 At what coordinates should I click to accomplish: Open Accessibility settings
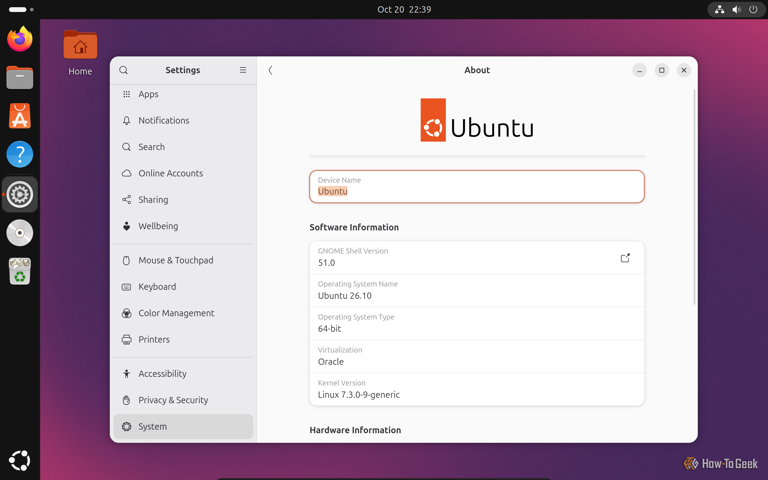click(x=183, y=374)
